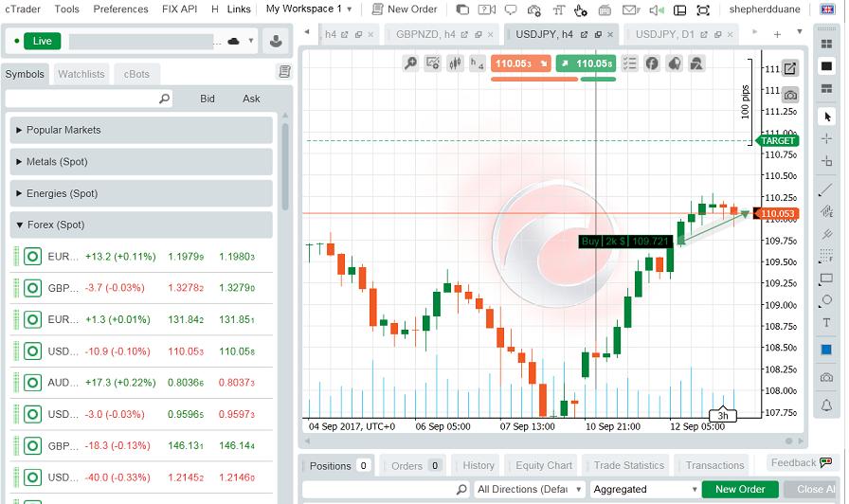Open the FIX API menu
Image resolution: width=849 pixels, height=504 pixels.
(x=179, y=9)
